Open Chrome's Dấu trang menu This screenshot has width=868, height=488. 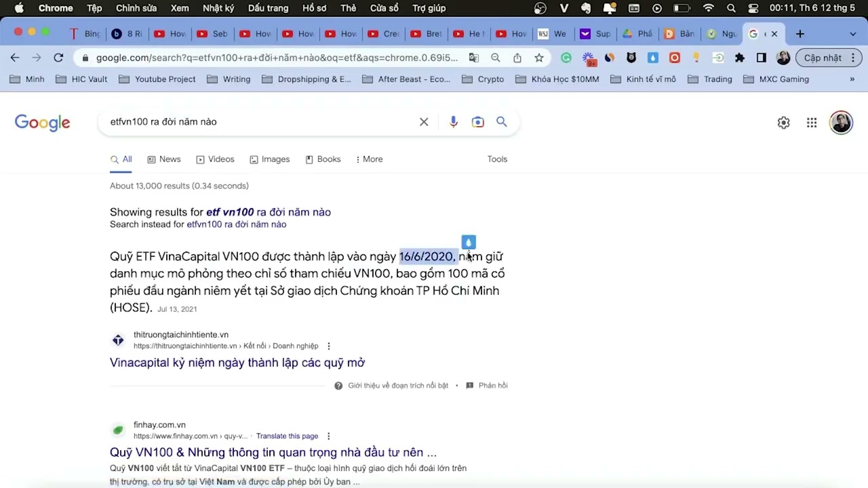268,8
